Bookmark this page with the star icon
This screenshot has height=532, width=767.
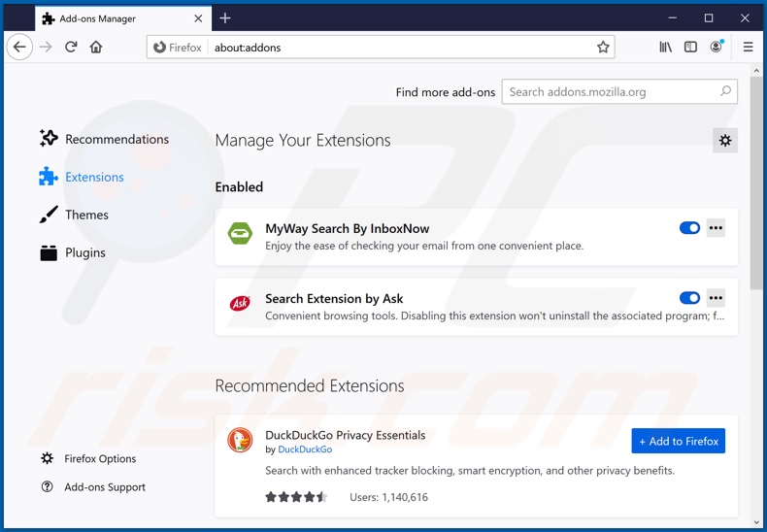603,47
